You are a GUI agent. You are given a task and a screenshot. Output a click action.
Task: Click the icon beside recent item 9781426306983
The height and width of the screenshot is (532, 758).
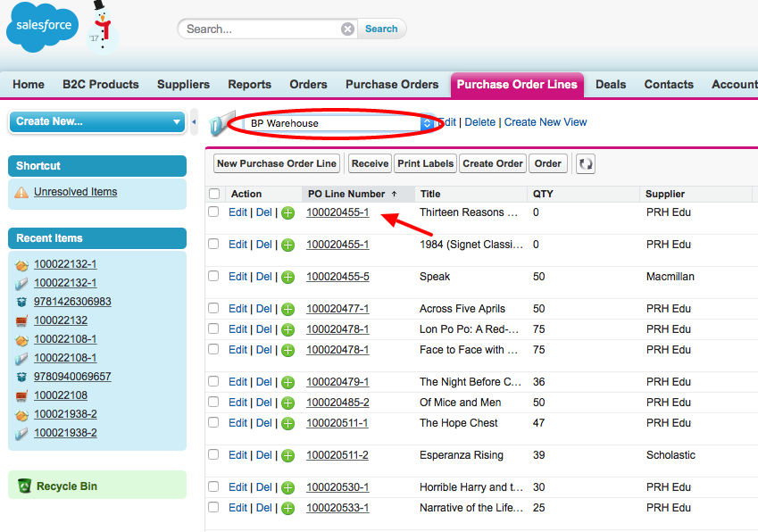[x=21, y=303]
